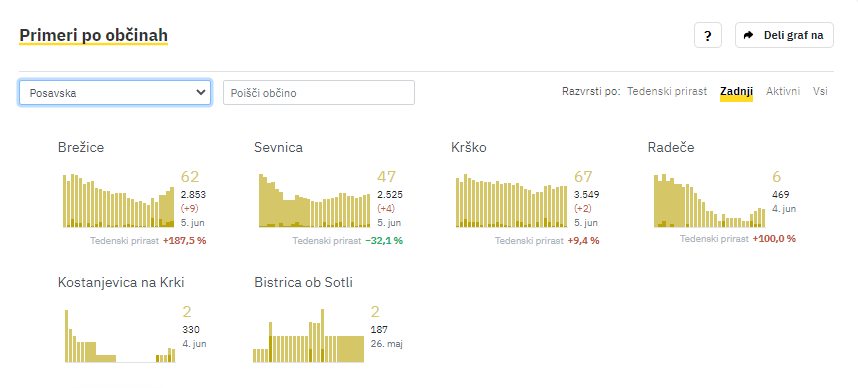Click the share arrow icon on Deli graf na
The width and height of the screenshot is (858, 388).
point(749,36)
